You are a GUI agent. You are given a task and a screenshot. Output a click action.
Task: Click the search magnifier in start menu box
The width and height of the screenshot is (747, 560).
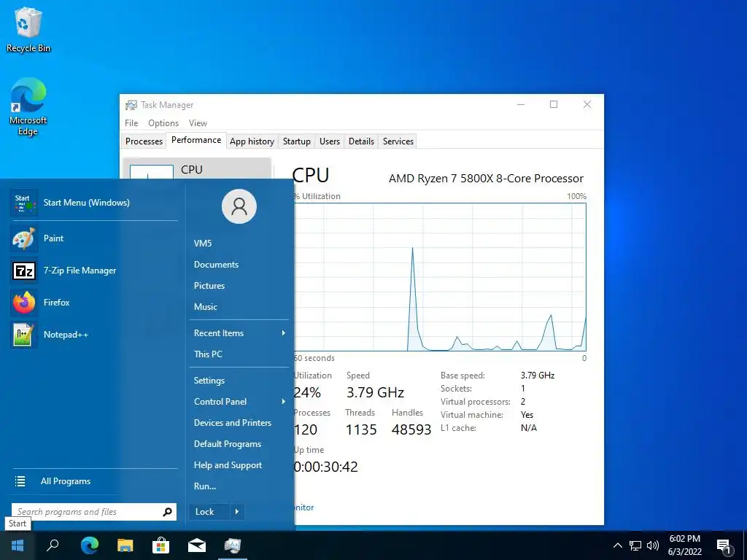click(x=167, y=512)
